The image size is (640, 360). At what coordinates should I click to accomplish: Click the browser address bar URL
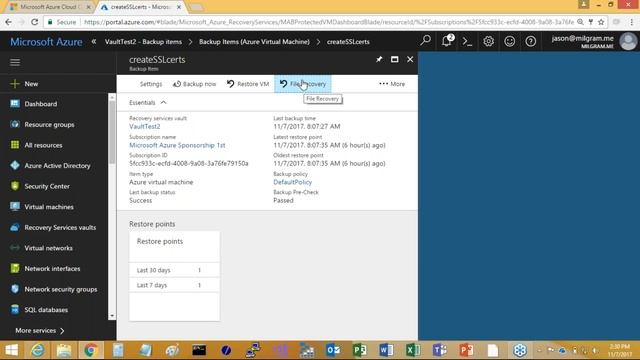tap(329, 22)
